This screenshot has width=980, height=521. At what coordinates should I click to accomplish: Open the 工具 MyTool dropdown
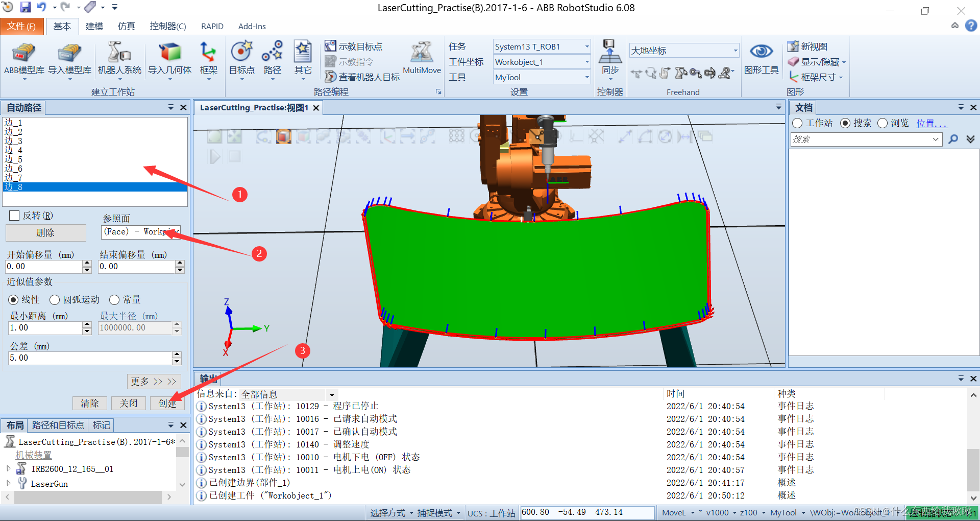(x=586, y=77)
